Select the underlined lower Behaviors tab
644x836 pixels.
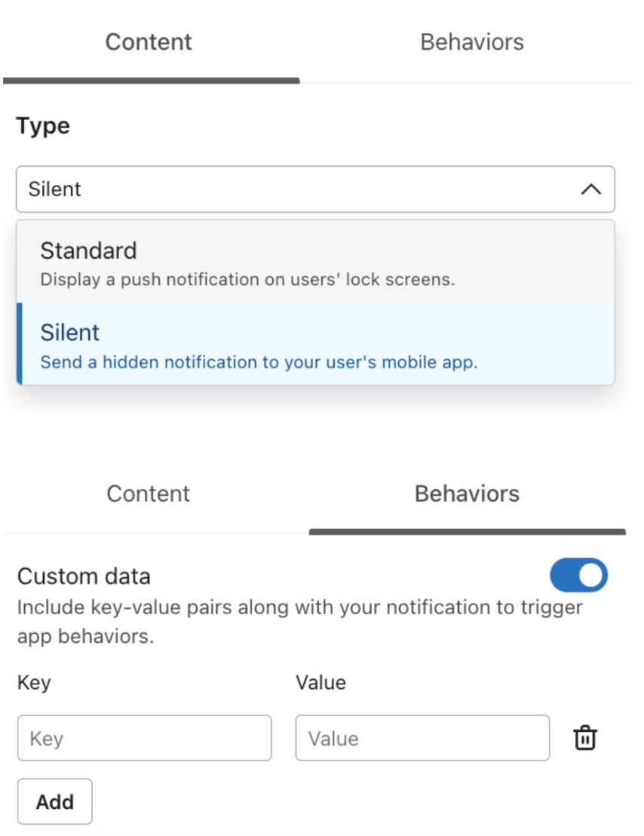tap(467, 493)
